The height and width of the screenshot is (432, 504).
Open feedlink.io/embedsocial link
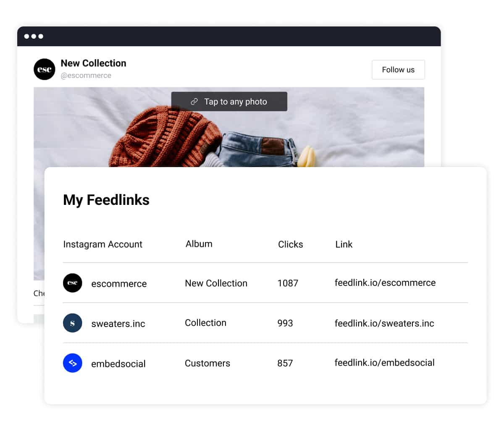tap(385, 363)
